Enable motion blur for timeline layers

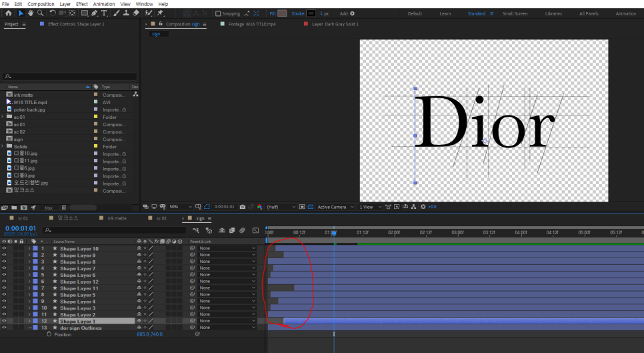coord(242,230)
